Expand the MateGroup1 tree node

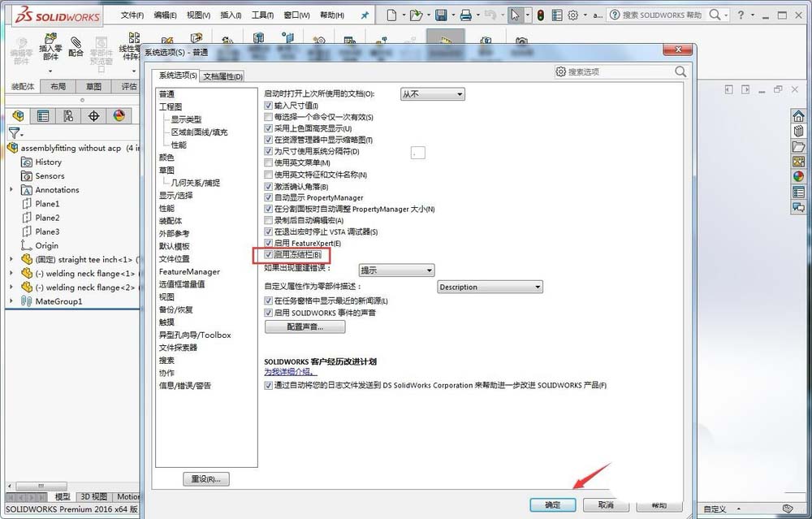pyautogui.click(x=11, y=301)
